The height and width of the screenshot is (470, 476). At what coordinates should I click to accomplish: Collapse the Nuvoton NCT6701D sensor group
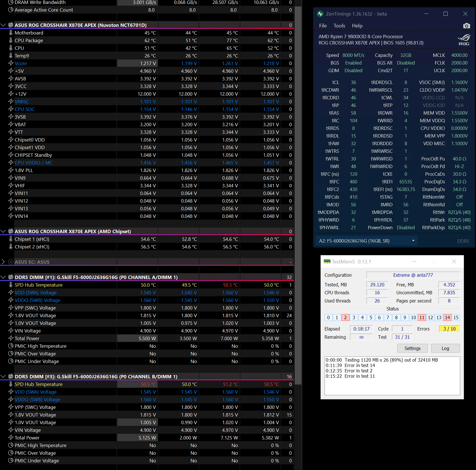click(3, 25)
